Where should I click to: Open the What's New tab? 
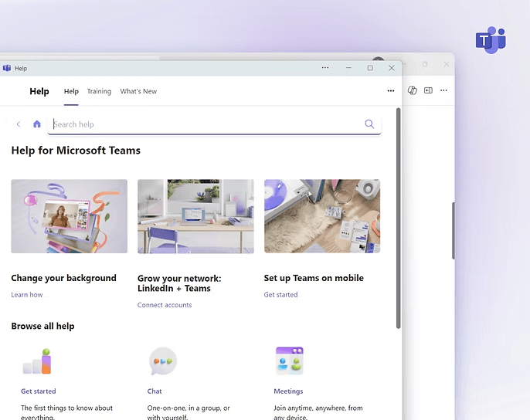pyautogui.click(x=138, y=91)
